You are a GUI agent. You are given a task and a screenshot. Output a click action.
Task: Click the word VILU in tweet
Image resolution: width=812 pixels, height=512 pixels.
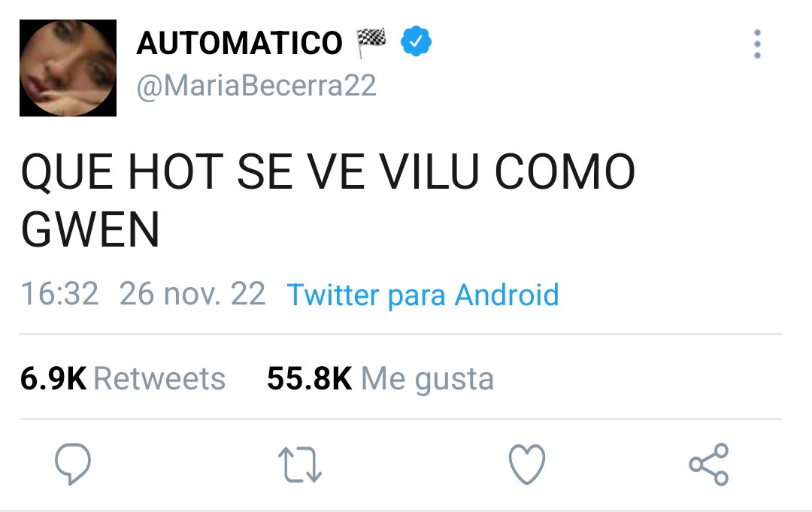(x=429, y=172)
